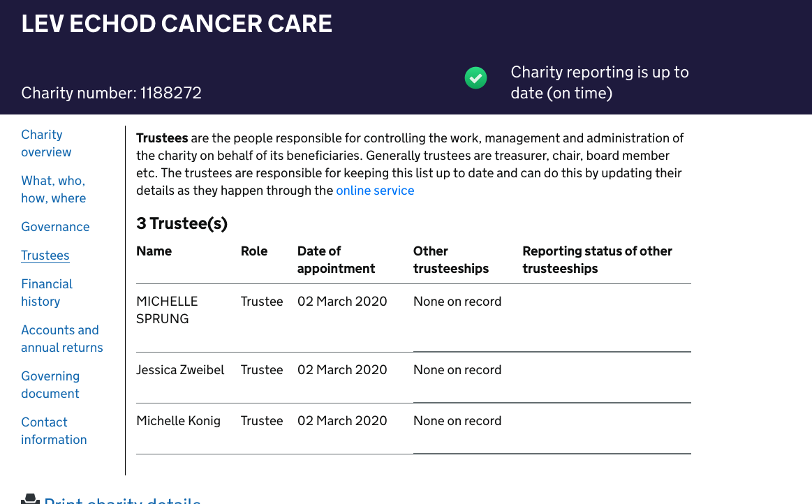The width and height of the screenshot is (812, 504).
Task: View the Financial history page
Action: click(47, 292)
